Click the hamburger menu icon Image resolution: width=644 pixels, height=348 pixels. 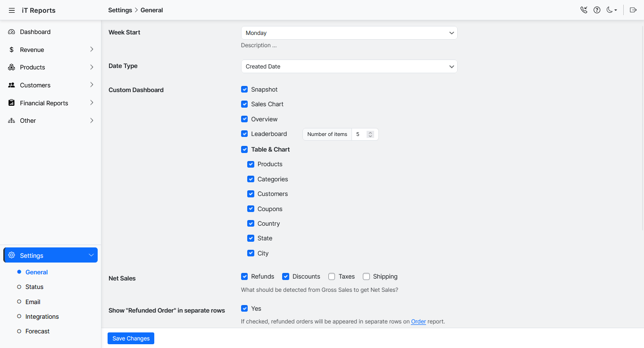pos(12,10)
